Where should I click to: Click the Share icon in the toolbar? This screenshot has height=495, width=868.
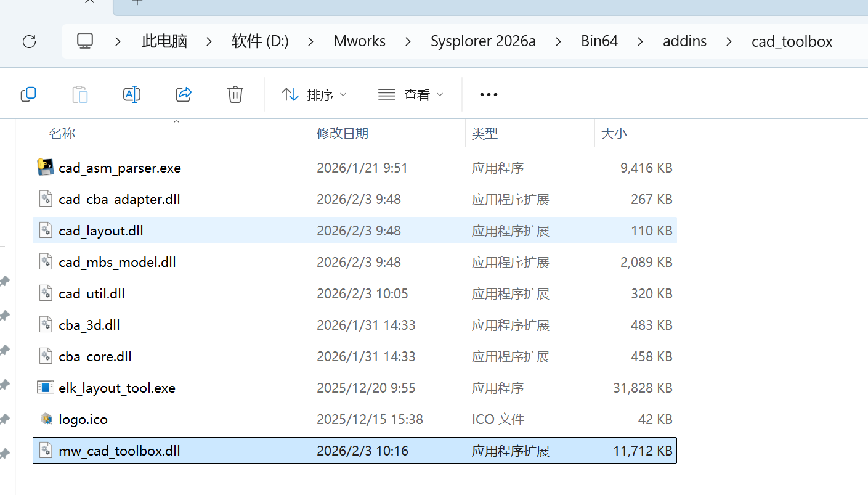point(184,94)
